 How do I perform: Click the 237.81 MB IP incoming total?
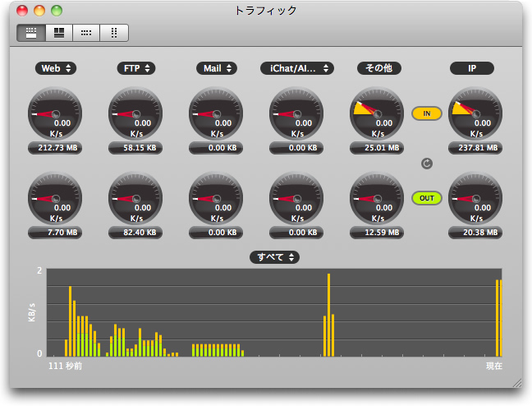click(x=475, y=148)
